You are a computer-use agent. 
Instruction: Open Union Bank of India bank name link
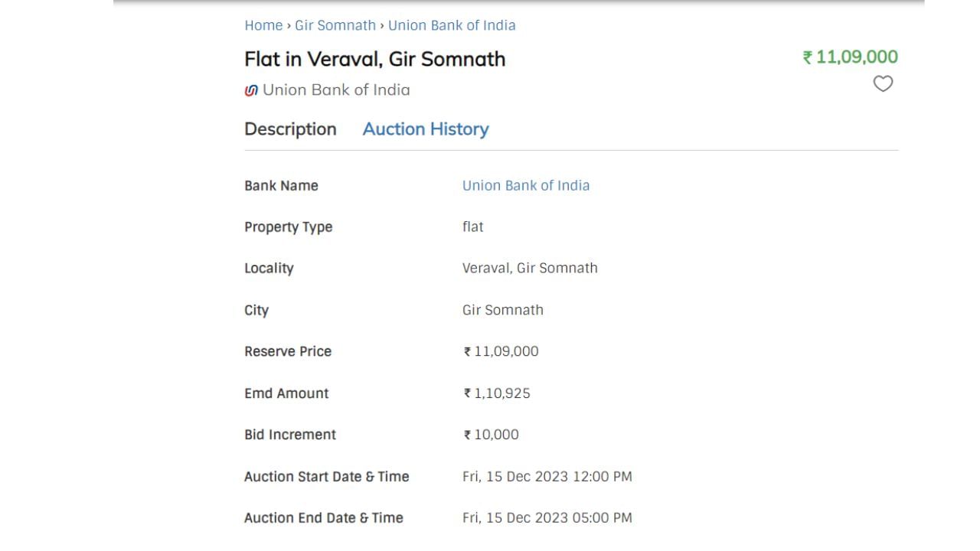click(x=526, y=186)
